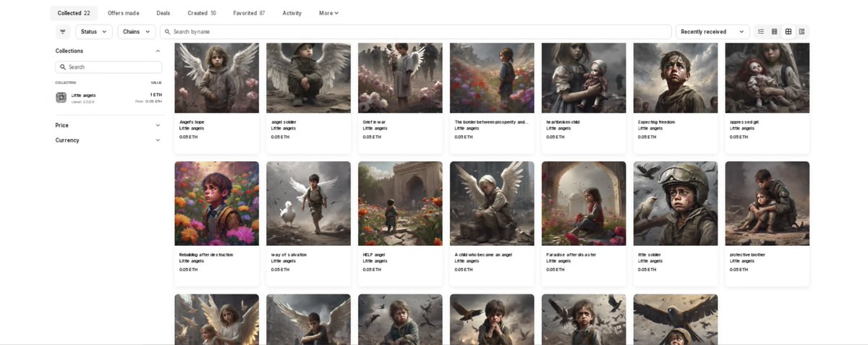Open The border between prosperity NFT image

[x=492, y=77]
